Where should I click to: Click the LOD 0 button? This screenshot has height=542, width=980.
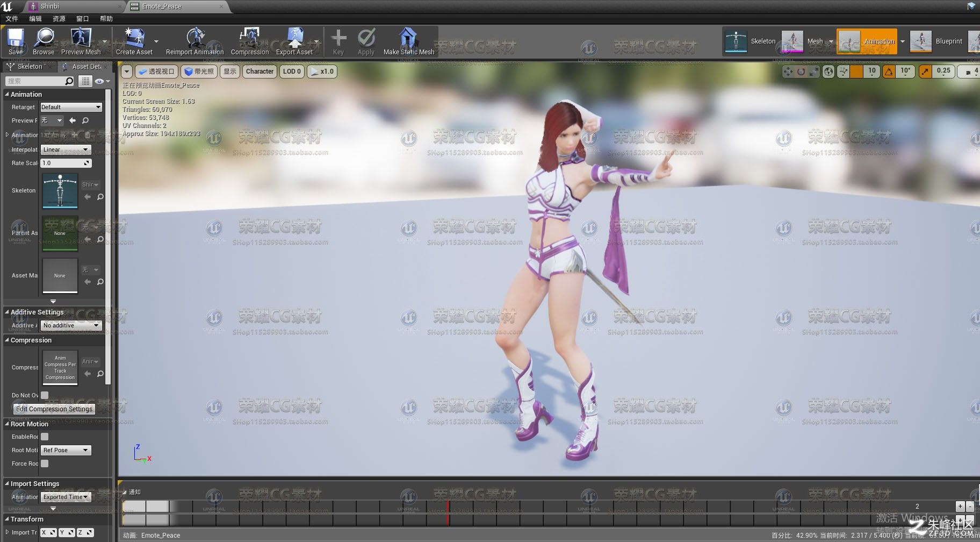click(292, 72)
